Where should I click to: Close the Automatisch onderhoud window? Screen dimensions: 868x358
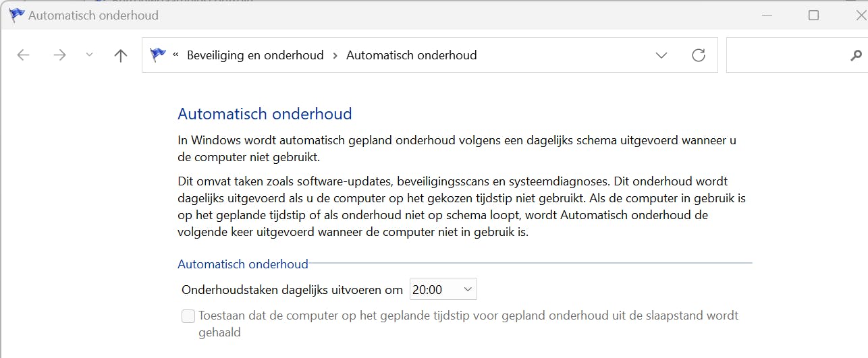859,15
